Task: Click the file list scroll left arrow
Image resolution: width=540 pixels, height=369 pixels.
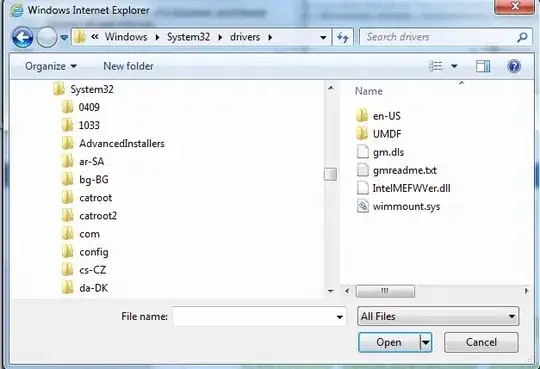Action: [347, 291]
